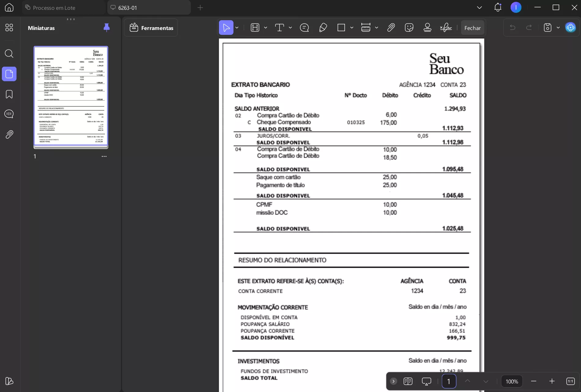The width and height of the screenshot is (581, 392).
Task: Select the stamp tool
Action: point(427,28)
